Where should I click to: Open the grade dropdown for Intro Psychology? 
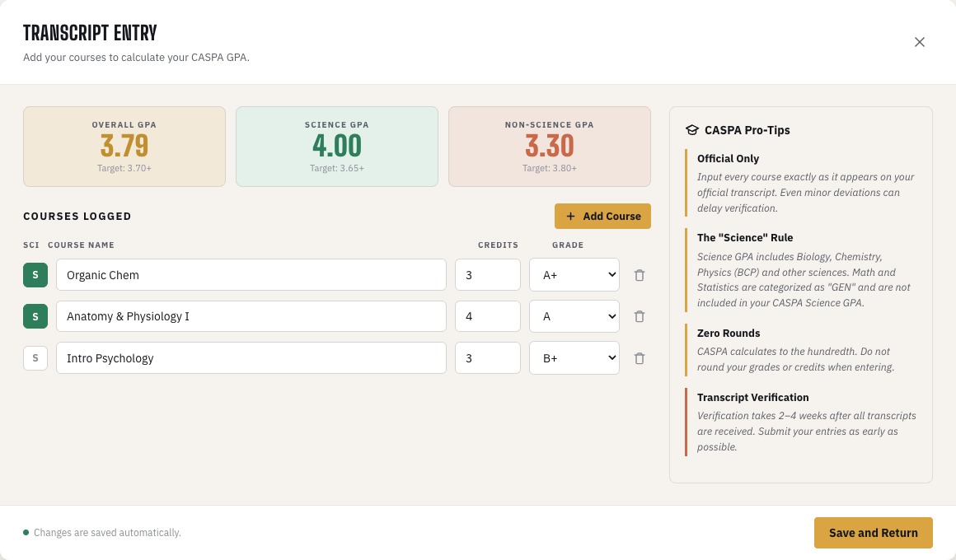pyautogui.click(x=574, y=358)
